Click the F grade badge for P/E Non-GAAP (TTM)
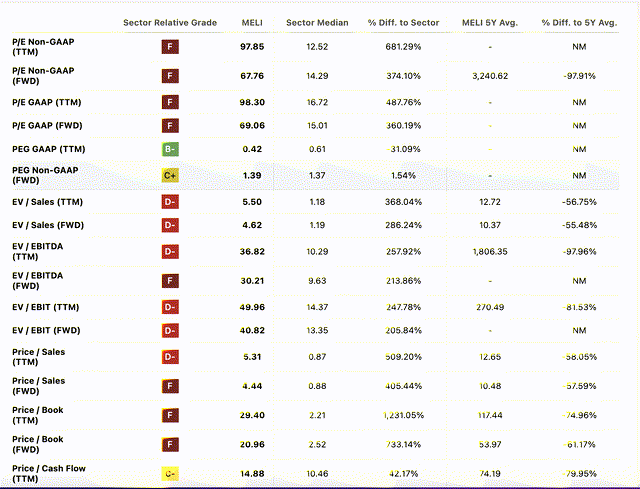The image size is (640, 489). pos(170,46)
